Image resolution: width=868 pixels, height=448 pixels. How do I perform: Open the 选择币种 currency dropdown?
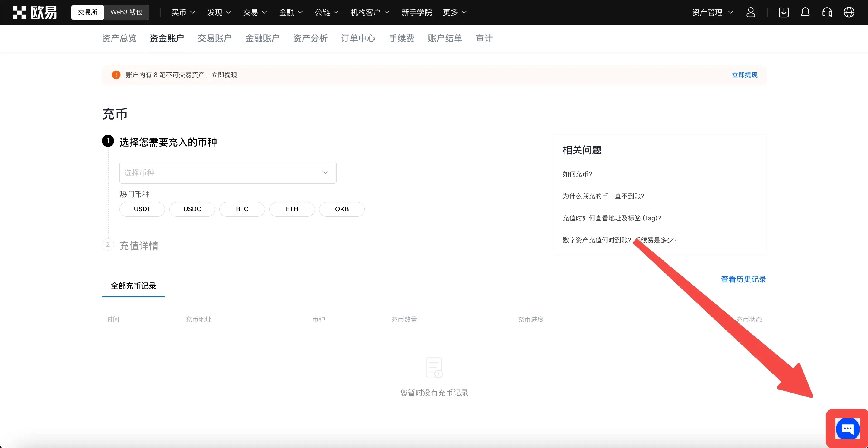(228, 172)
